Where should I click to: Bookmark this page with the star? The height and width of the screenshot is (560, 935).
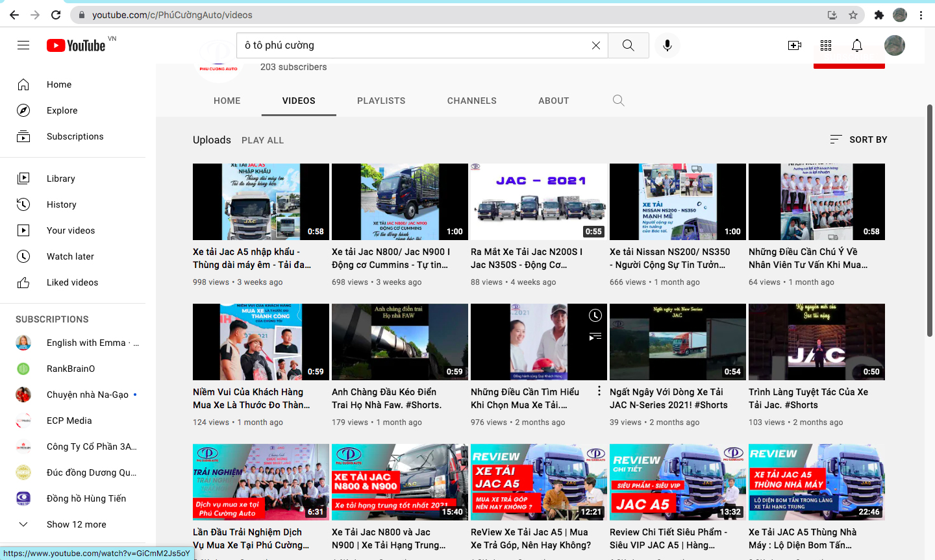[x=853, y=15]
